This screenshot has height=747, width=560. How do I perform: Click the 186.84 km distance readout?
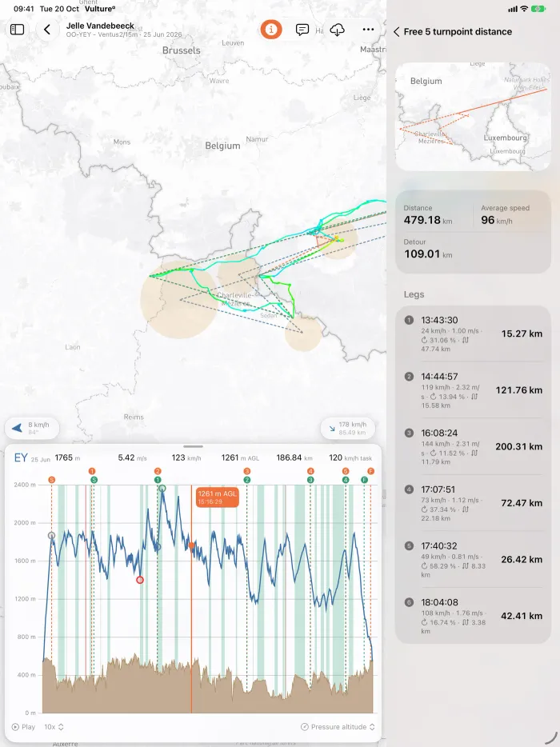pyautogui.click(x=294, y=457)
